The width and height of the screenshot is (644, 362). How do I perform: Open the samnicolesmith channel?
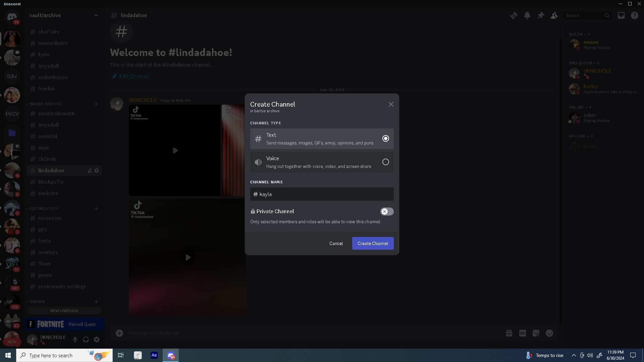tap(64, 114)
